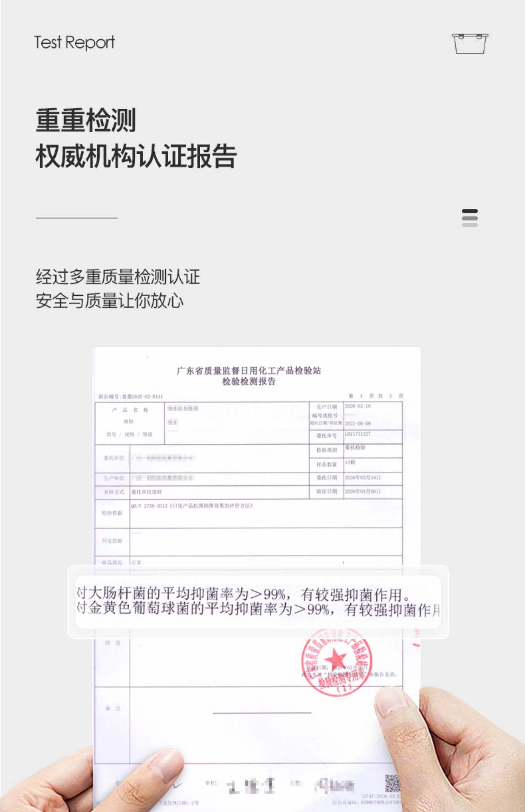The width and height of the screenshot is (525, 812).
Task: Click the QR code on the report
Action: tap(392, 783)
